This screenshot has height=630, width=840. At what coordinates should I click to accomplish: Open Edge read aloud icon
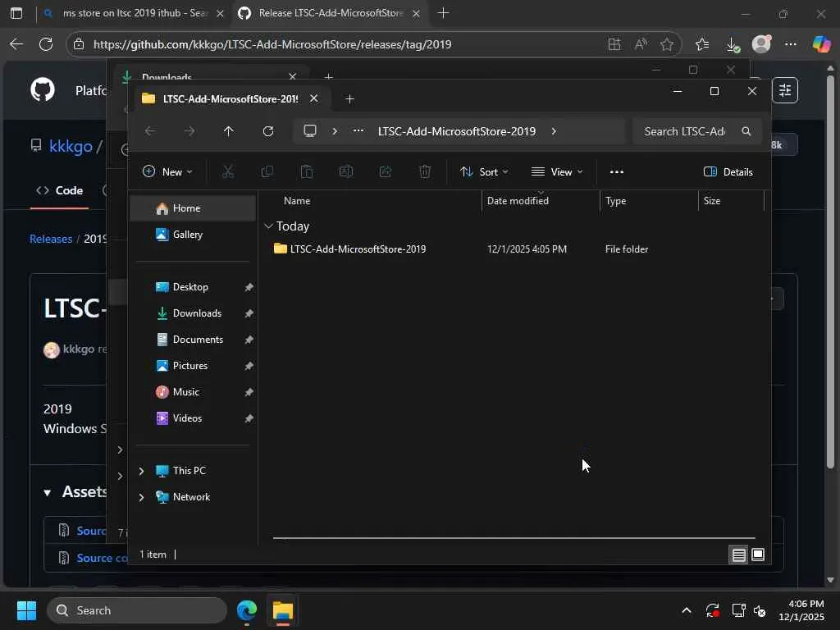[x=641, y=44]
